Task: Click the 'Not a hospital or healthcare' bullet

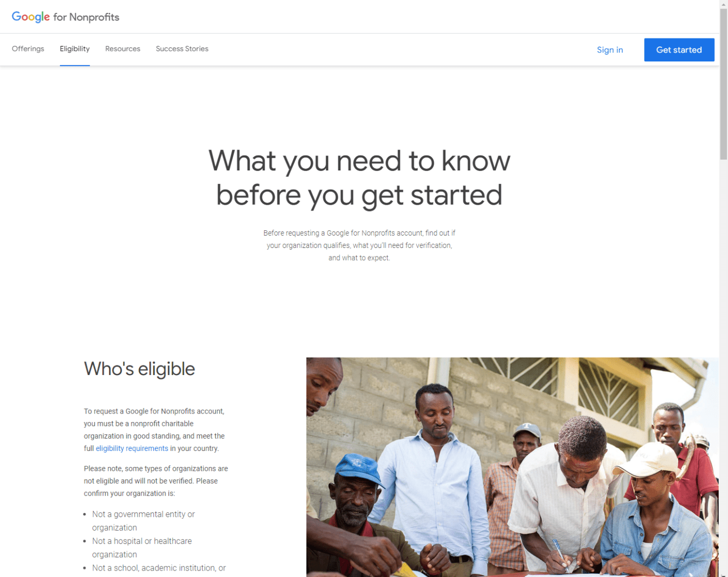Action: (x=142, y=548)
